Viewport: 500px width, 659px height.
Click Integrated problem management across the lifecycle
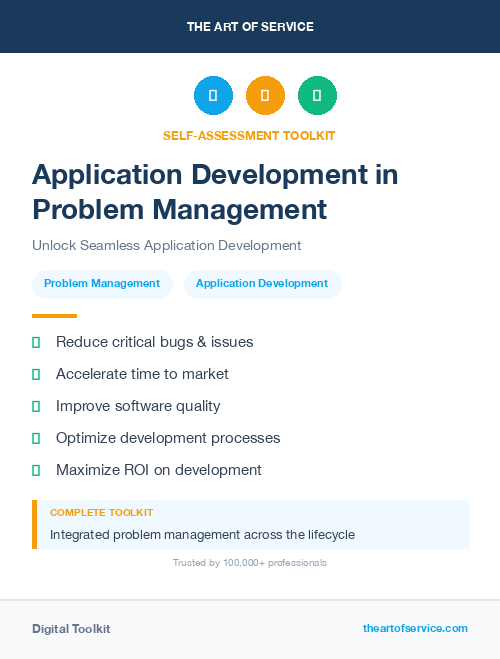coord(202,535)
